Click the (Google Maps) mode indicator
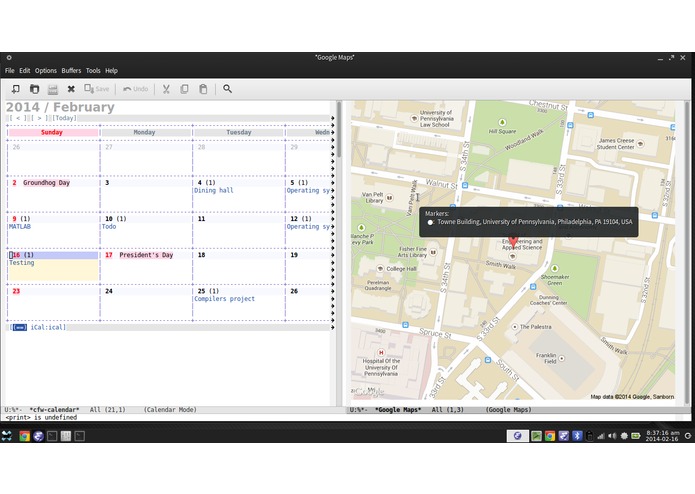Screen dimensions: 695x494 (x=508, y=410)
